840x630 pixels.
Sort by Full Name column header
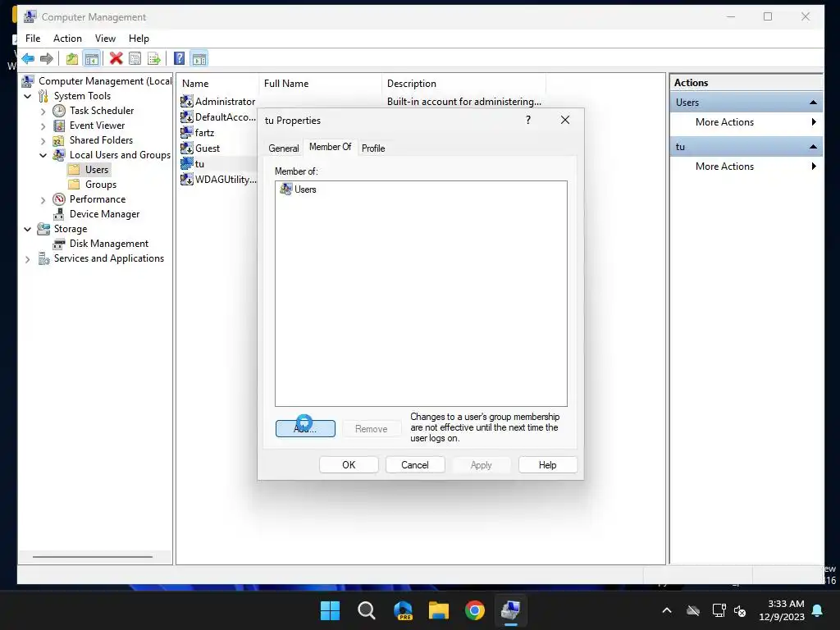(320, 84)
